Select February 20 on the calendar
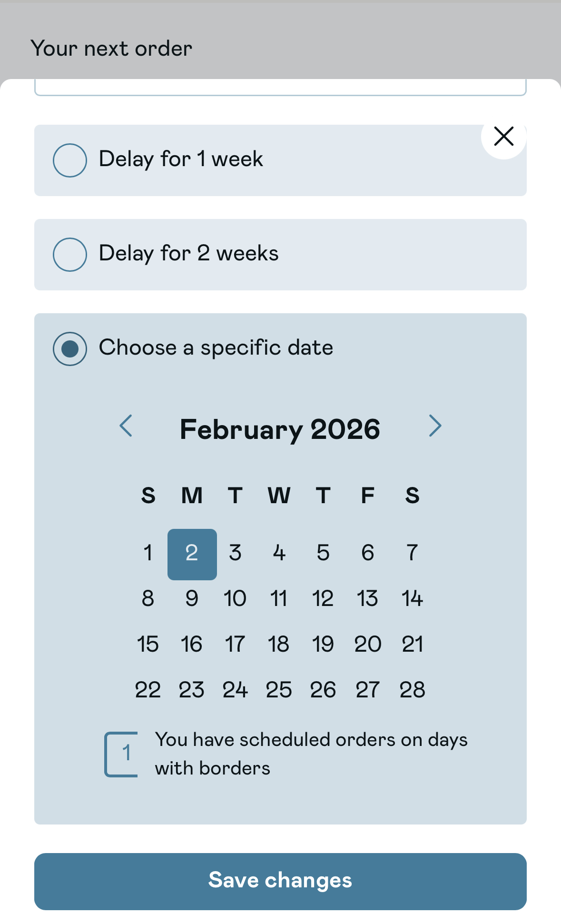Image resolution: width=561 pixels, height=924 pixels. pos(368,645)
